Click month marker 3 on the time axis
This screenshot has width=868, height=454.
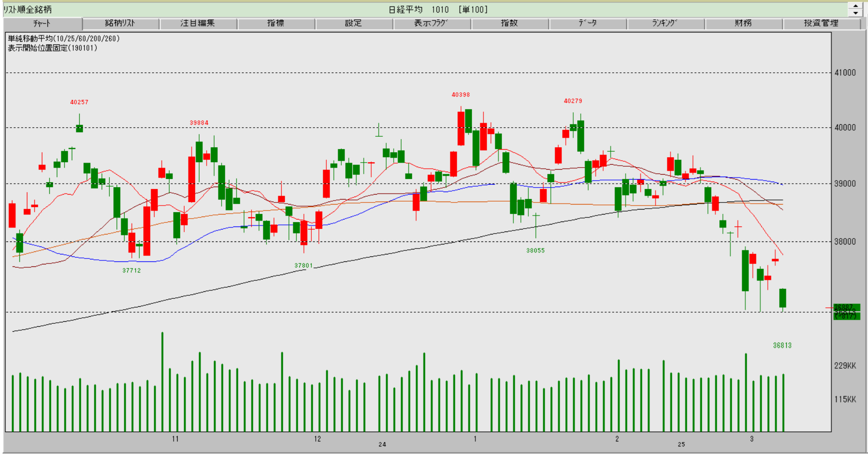[752, 439]
